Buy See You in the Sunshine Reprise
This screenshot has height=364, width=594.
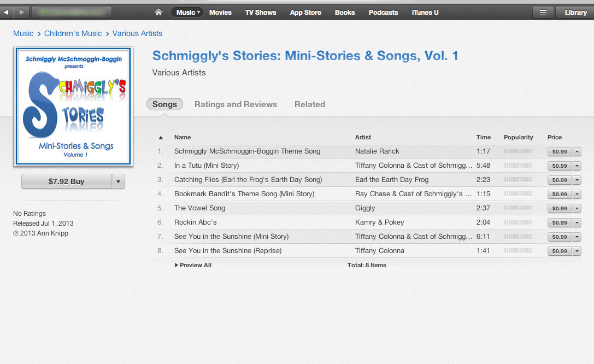click(560, 251)
